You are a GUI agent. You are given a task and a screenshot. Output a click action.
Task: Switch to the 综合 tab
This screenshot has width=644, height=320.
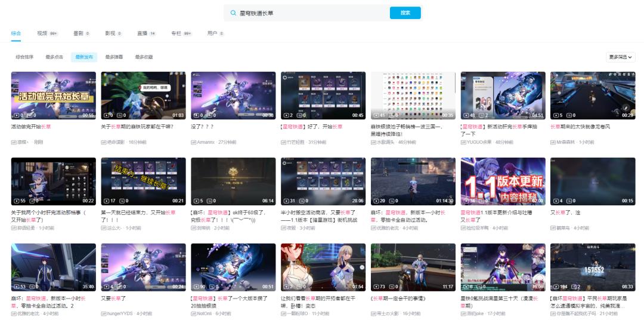pyautogui.click(x=16, y=33)
